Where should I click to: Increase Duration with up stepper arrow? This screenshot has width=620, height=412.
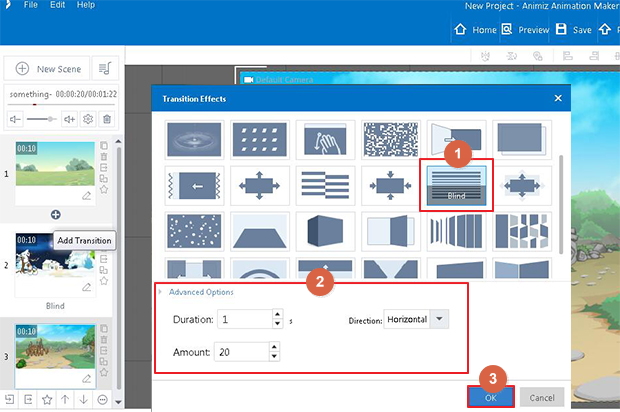click(x=278, y=314)
